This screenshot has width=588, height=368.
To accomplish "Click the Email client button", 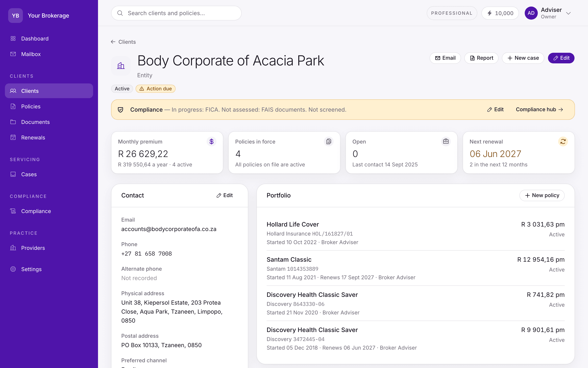I will [x=445, y=58].
